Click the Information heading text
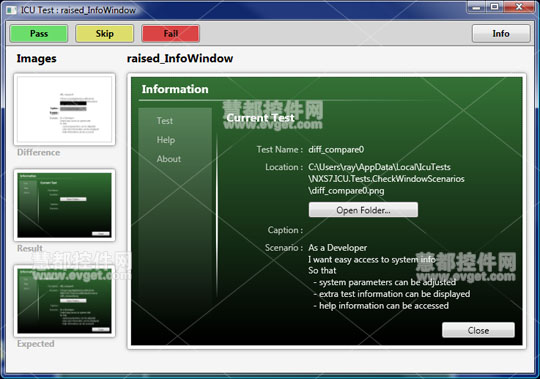This screenshot has width=540, height=379. [175, 89]
